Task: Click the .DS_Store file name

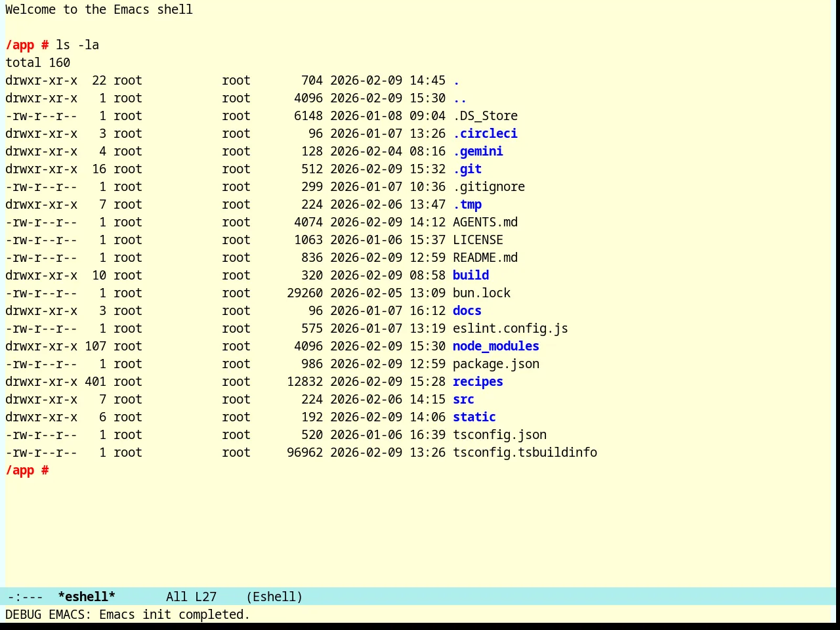Action: (x=485, y=116)
